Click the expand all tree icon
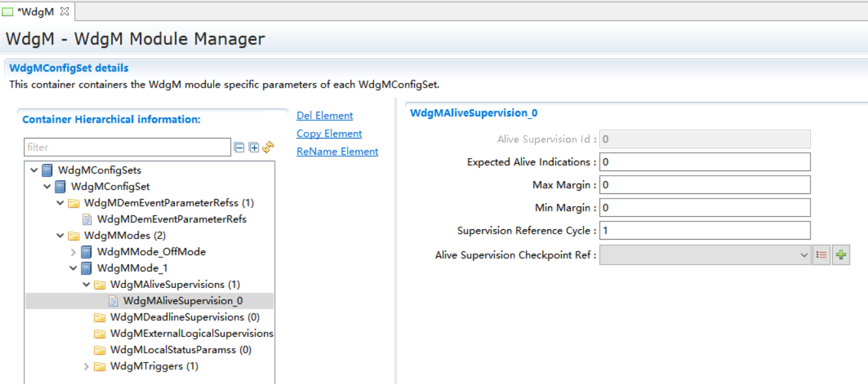The width and height of the screenshot is (868, 384). point(253,148)
